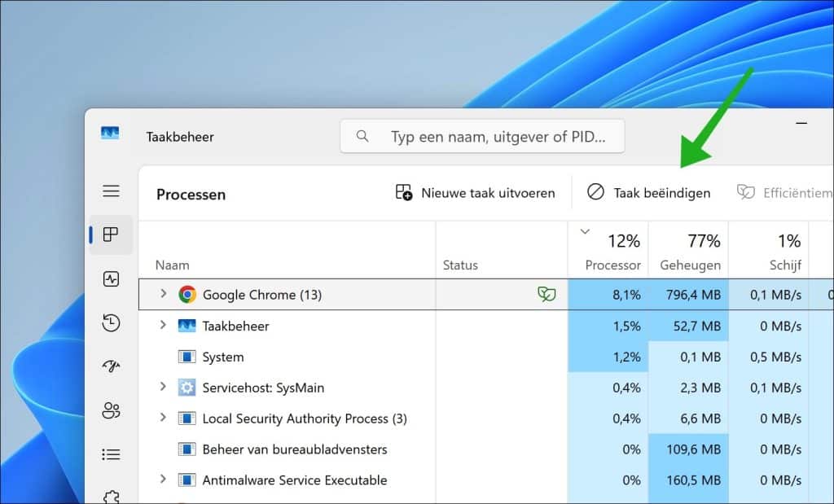This screenshot has width=834, height=504.
Task: Open the chevron above the Processor column
Action: (x=584, y=230)
